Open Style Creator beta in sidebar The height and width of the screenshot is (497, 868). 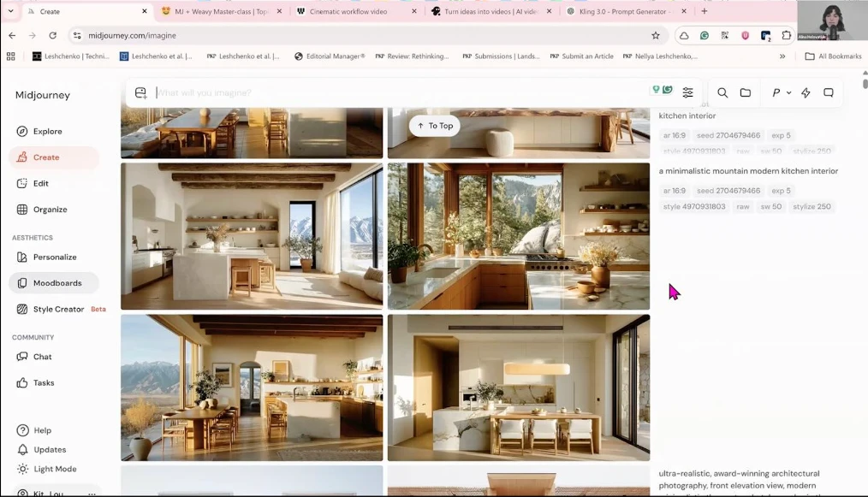coord(58,309)
